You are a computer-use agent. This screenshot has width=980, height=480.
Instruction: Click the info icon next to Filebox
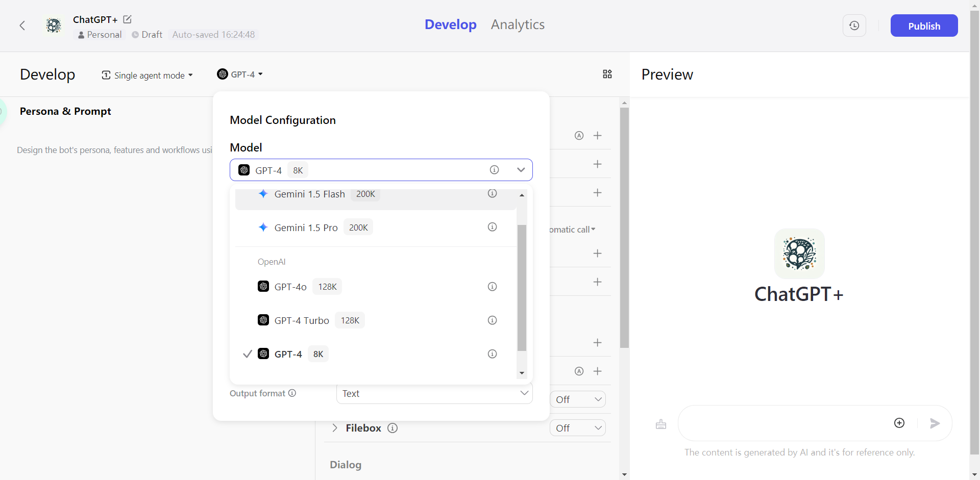393,428
